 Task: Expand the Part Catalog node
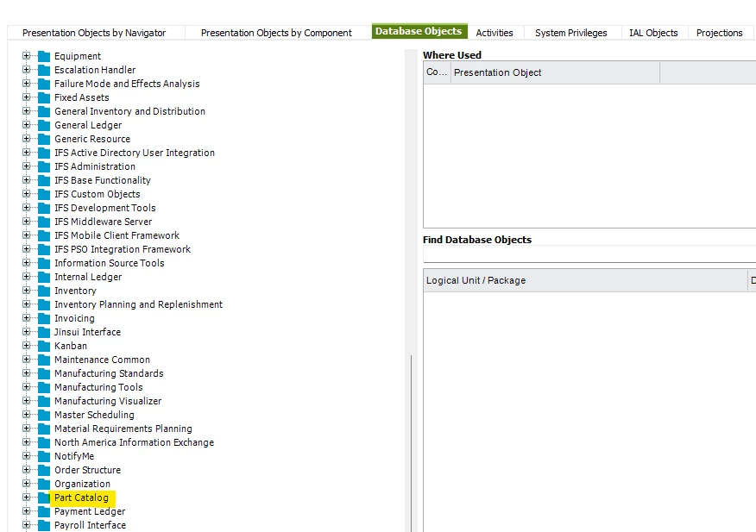coord(27,498)
